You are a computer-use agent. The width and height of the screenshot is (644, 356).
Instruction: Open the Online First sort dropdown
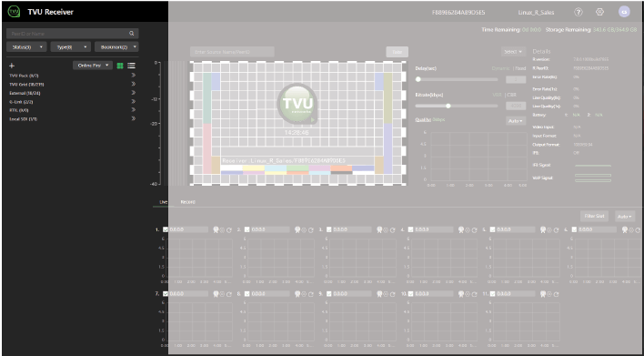tap(93, 66)
